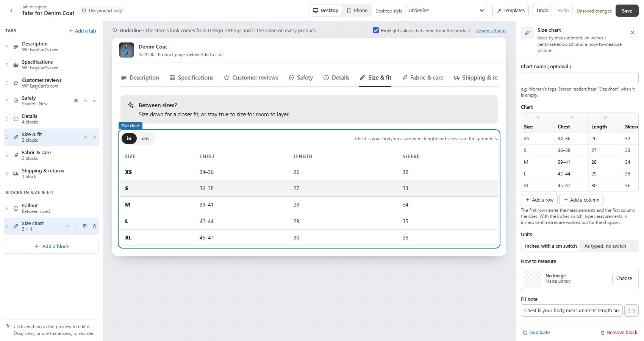Remove the Chest column from chart editor
644x341 pixels.
coord(572,117)
